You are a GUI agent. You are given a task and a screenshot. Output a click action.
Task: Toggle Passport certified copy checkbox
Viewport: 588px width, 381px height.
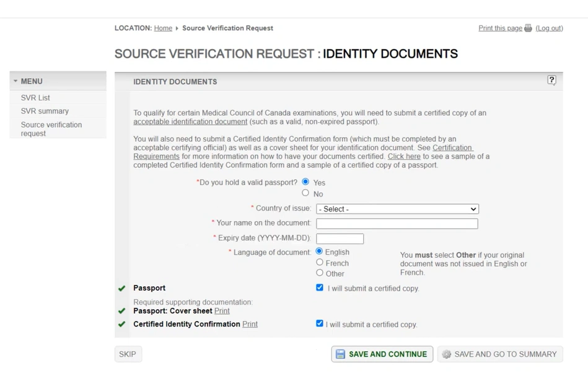[x=320, y=288]
